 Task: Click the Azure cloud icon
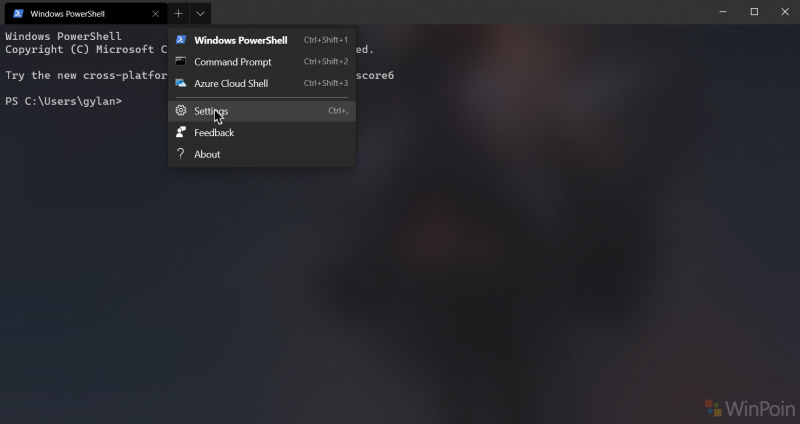pos(181,83)
